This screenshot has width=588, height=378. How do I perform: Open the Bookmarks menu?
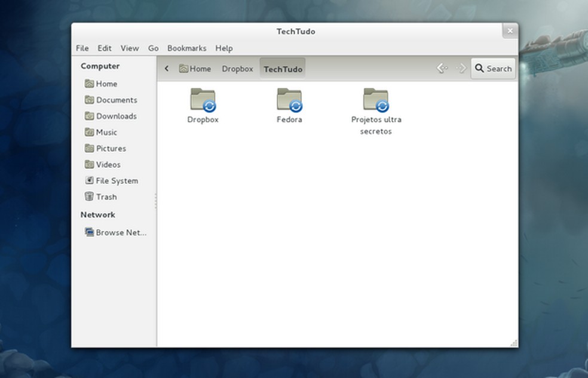pyautogui.click(x=186, y=48)
